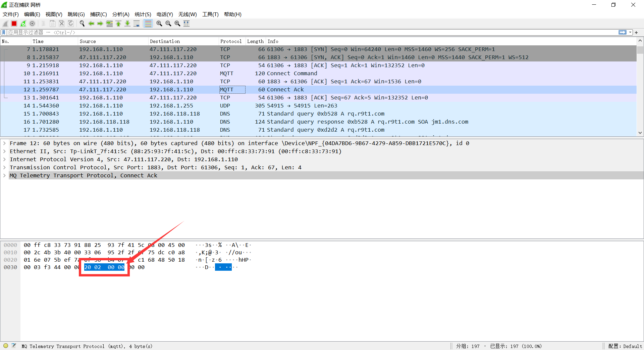Screen dimensions: 644x350
Task: Zoom out packet text icon
Action: [x=168, y=24]
